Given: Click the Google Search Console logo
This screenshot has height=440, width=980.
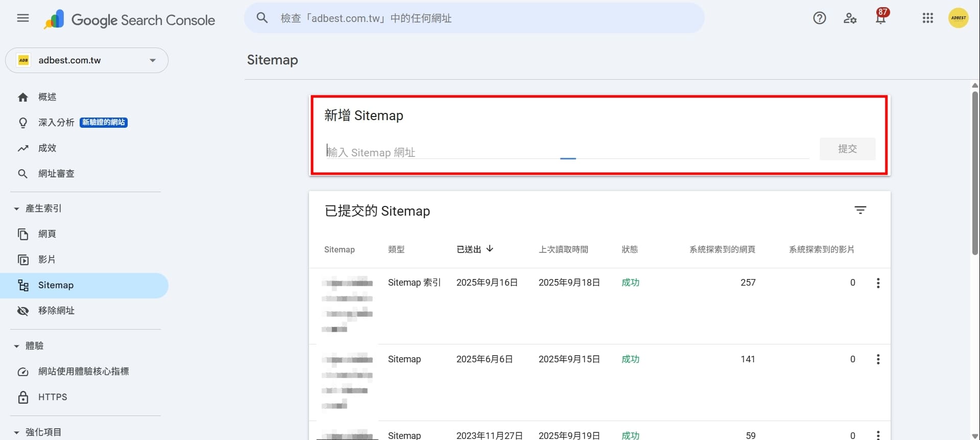Looking at the screenshot, I should click(x=130, y=20).
